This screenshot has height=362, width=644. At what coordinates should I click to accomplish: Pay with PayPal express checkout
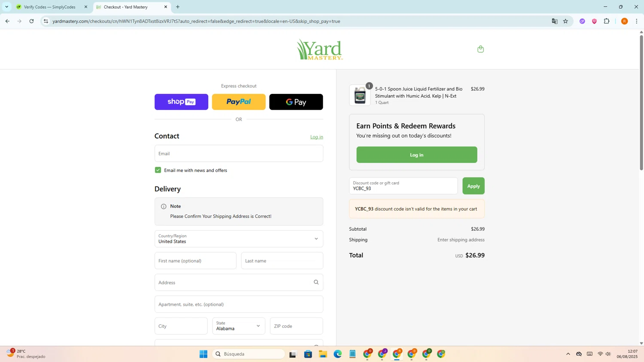(239, 102)
